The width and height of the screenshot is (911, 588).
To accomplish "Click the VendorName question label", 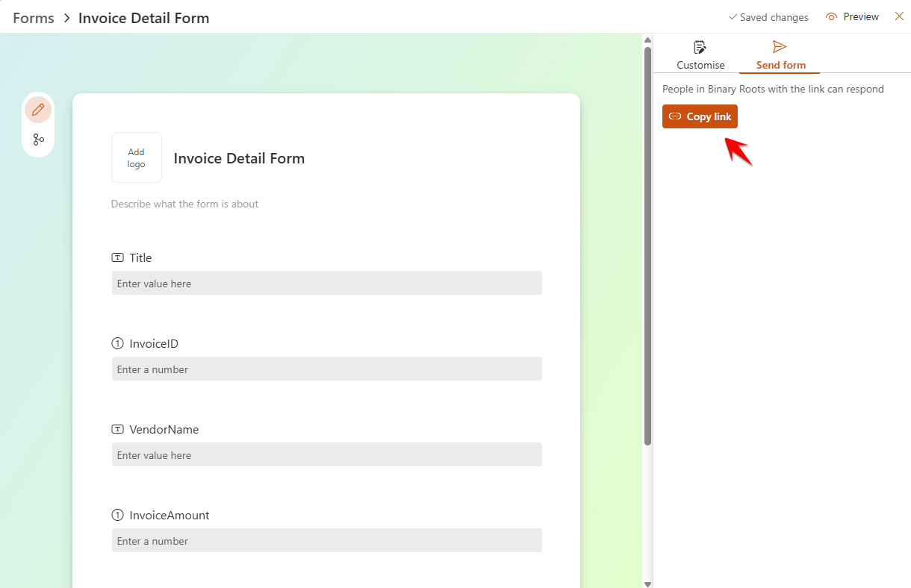I will [x=164, y=429].
